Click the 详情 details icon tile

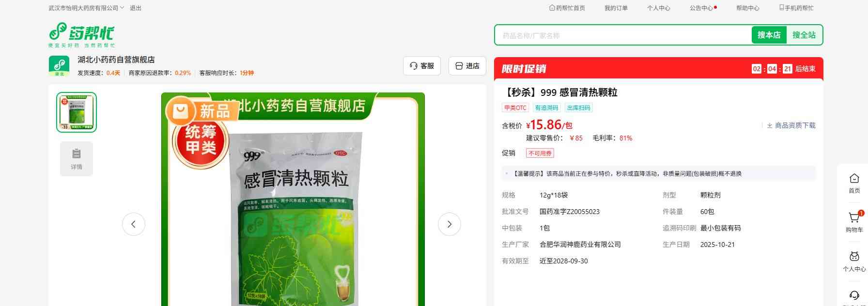[77, 159]
